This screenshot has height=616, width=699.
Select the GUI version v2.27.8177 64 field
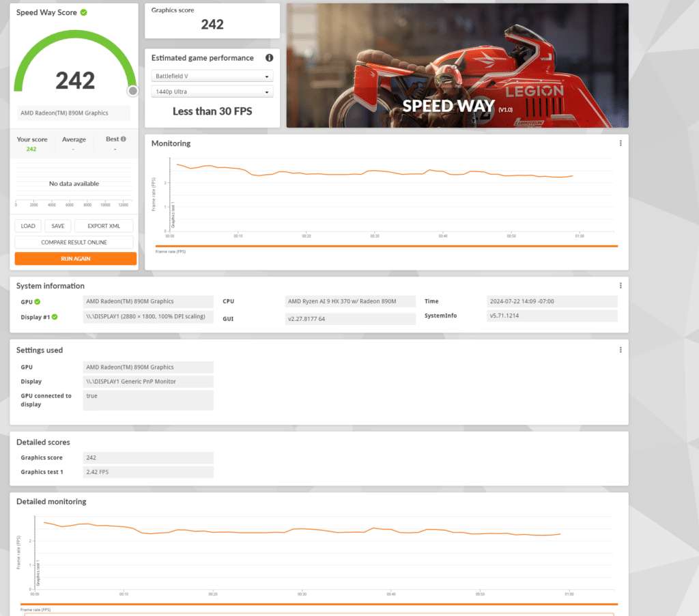(350, 319)
